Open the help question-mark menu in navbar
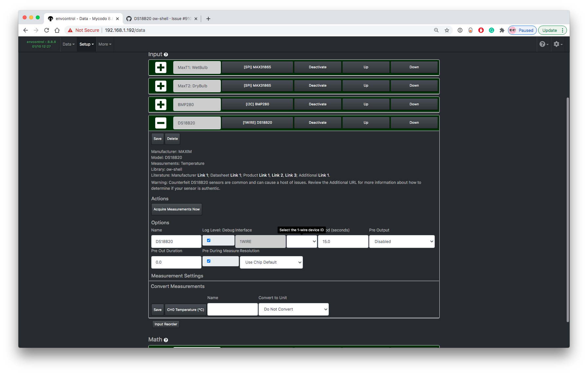Screen dimensions: 588x374 click(x=543, y=44)
